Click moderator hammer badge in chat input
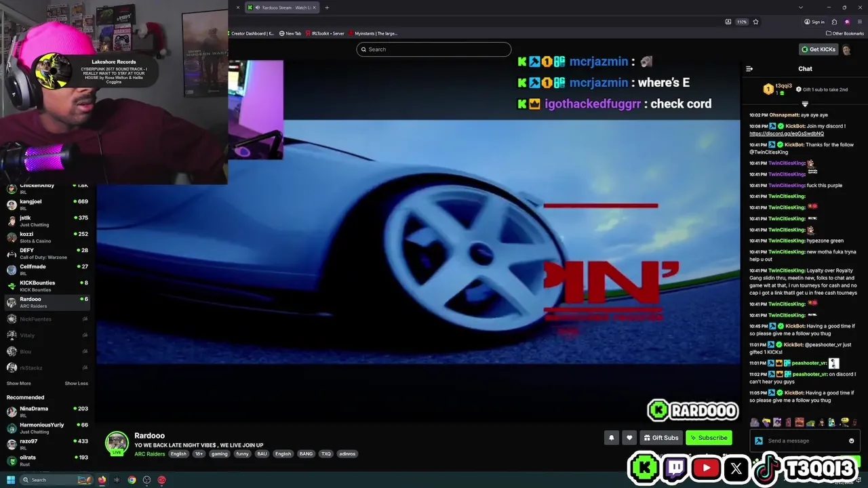 759,441
